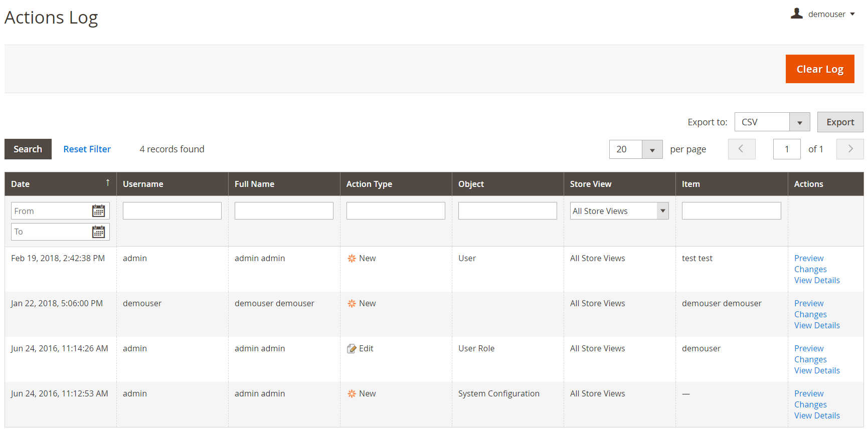Viewport: 868px width, 433px height.
Task: Click the Reset Filter link
Action: (x=87, y=149)
